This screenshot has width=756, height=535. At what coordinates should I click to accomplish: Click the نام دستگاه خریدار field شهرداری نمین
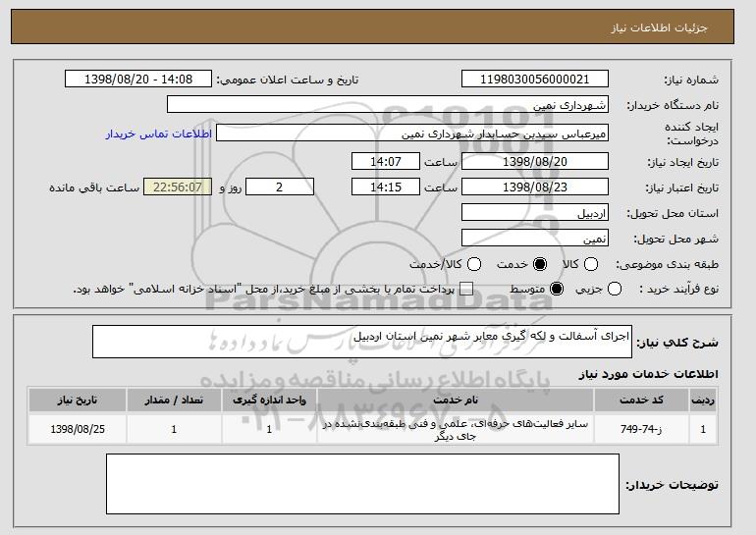click(388, 105)
